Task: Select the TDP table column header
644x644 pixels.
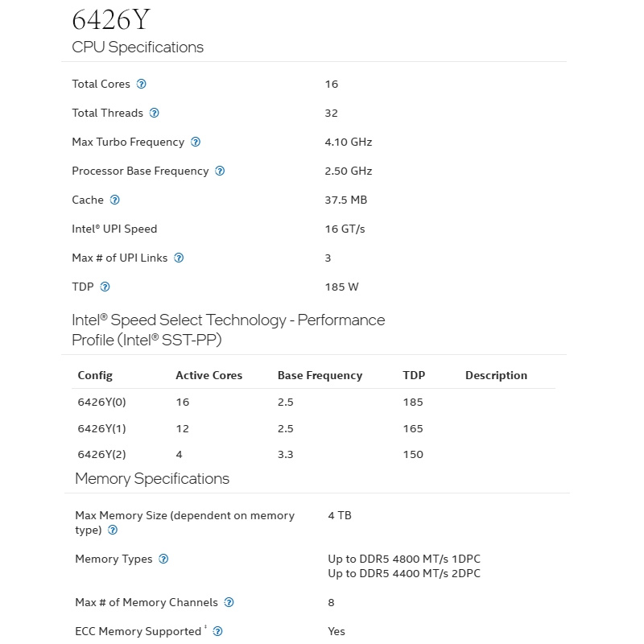Action: (414, 375)
